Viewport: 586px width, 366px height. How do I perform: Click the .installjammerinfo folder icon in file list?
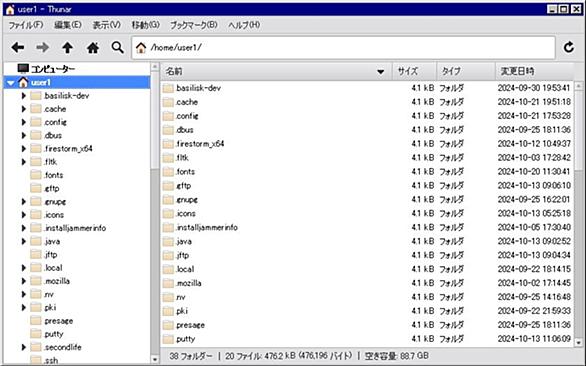[168, 227]
